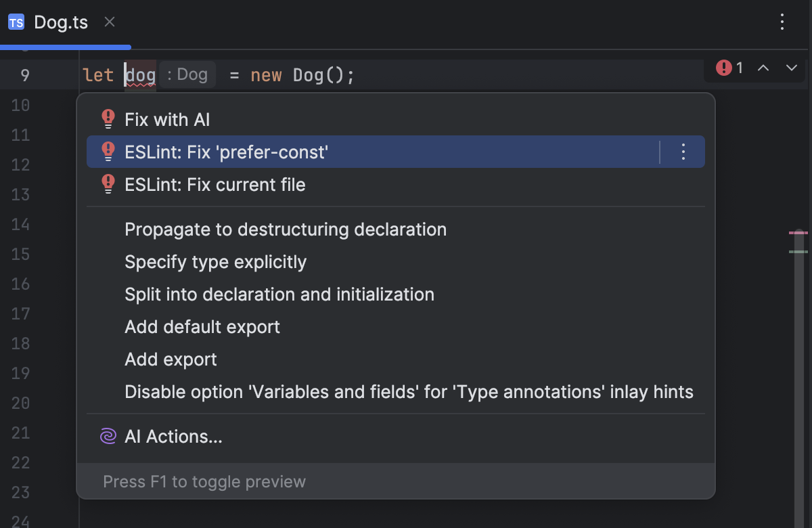Image resolution: width=812 pixels, height=528 pixels.
Task: Jump to next highlighted error arrow
Action: click(x=792, y=68)
